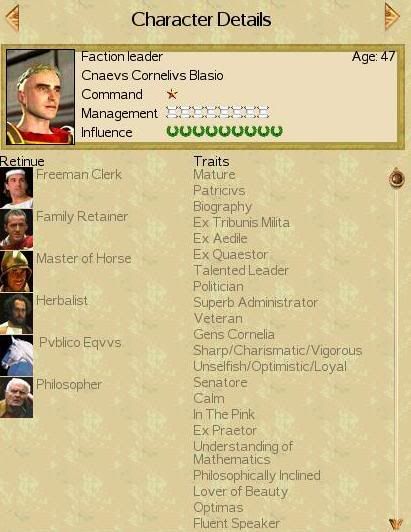Select the Master of Horse portrait
Image resolution: width=411 pixels, height=532 pixels.
[16, 271]
